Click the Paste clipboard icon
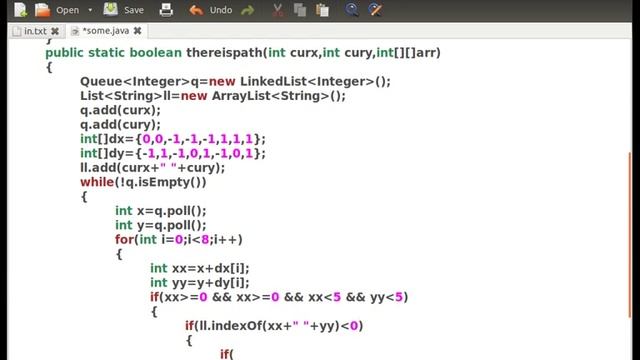Viewport: 640px width, 360px height. [322, 10]
